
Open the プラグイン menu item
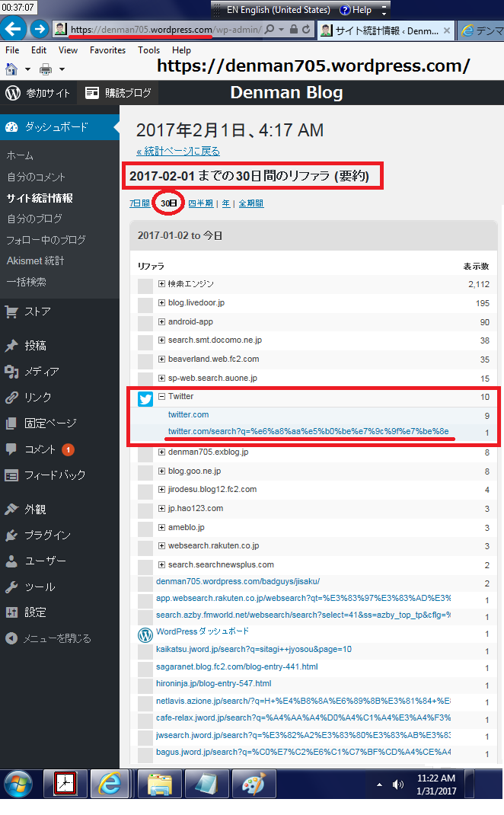37,535
